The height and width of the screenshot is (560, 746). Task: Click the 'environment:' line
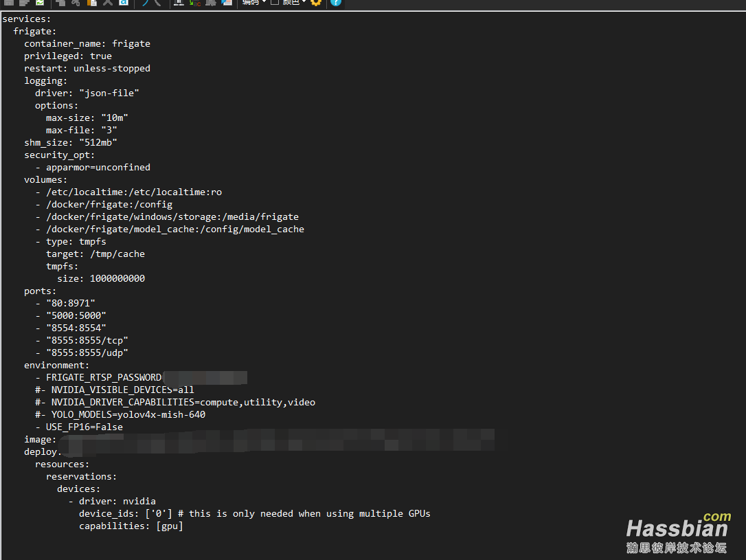coord(56,366)
